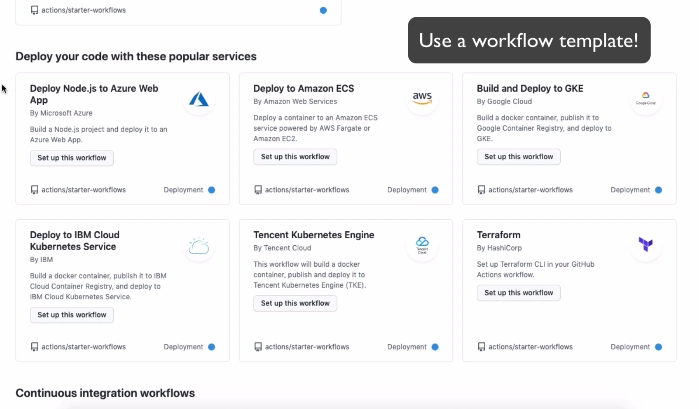Click the HashiCorp Terraform logo icon
Screen dimensions: 699x409
click(x=646, y=244)
